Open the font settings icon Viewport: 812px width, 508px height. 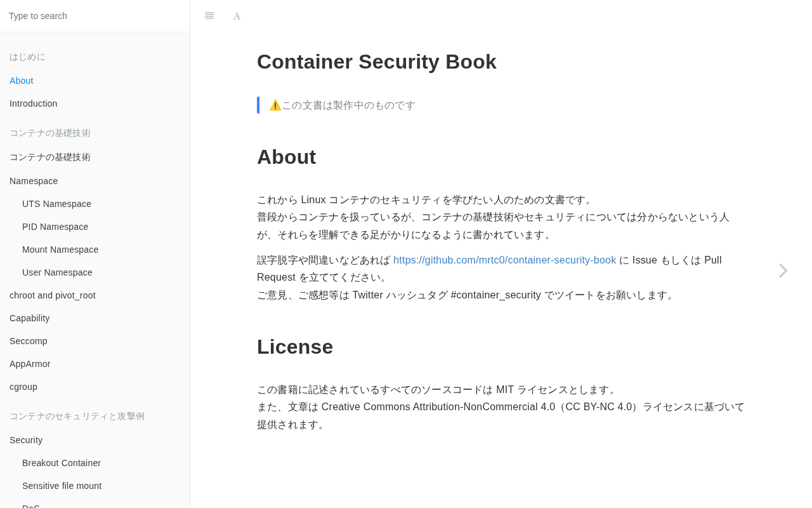point(237,16)
